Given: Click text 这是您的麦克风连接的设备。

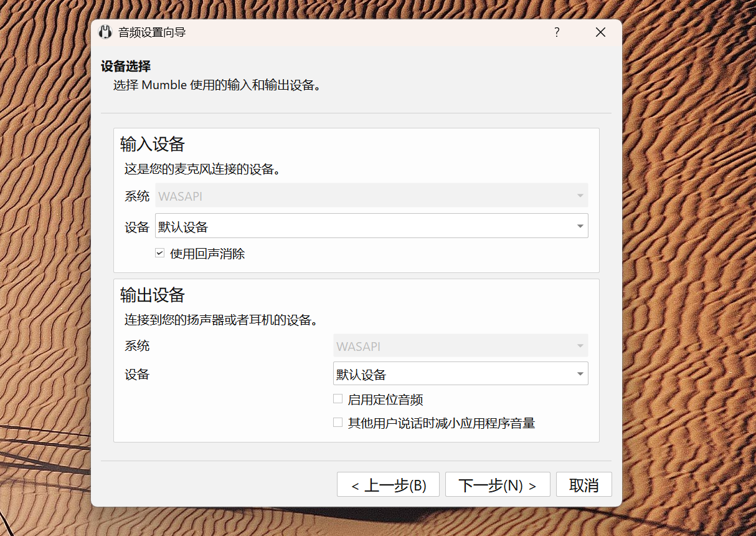Looking at the screenshot, I should point(202,169).
